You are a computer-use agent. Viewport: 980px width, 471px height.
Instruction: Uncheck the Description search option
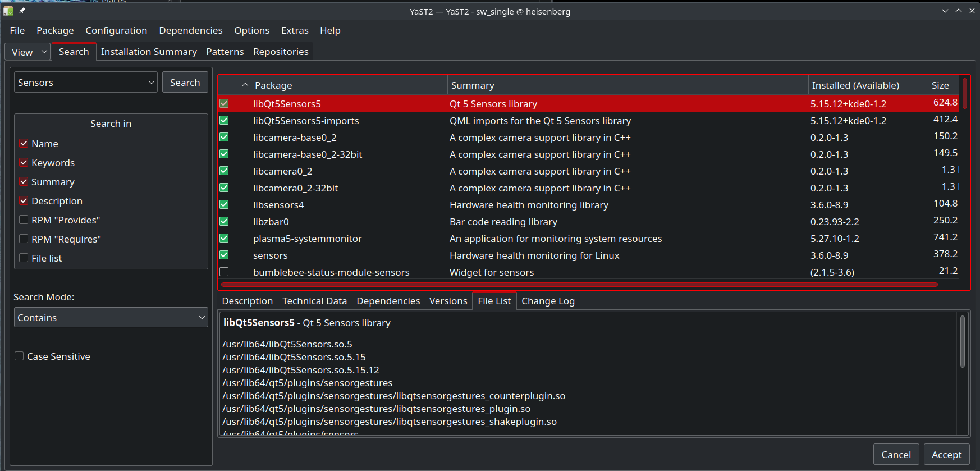[24, 200]
